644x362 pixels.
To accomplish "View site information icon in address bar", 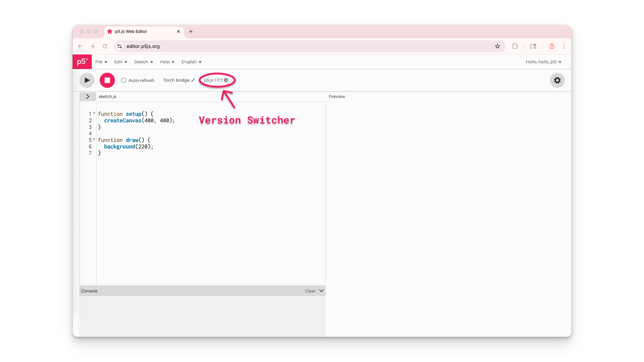I will click(x=120, y=46).
